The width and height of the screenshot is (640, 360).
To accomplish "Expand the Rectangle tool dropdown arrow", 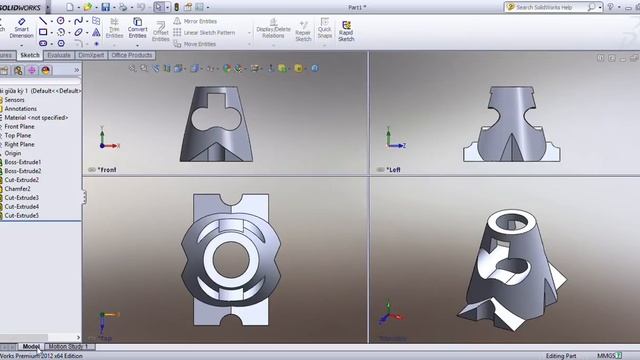I will 51,32.
